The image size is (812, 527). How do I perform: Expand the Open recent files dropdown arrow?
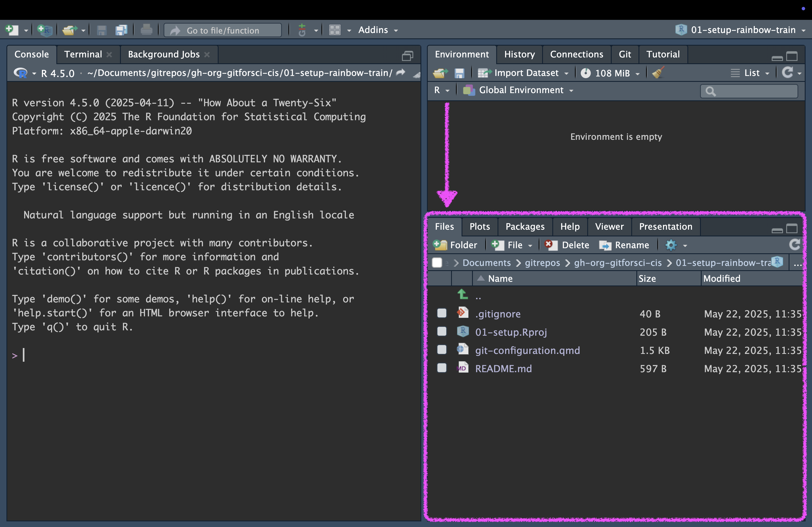83,31
